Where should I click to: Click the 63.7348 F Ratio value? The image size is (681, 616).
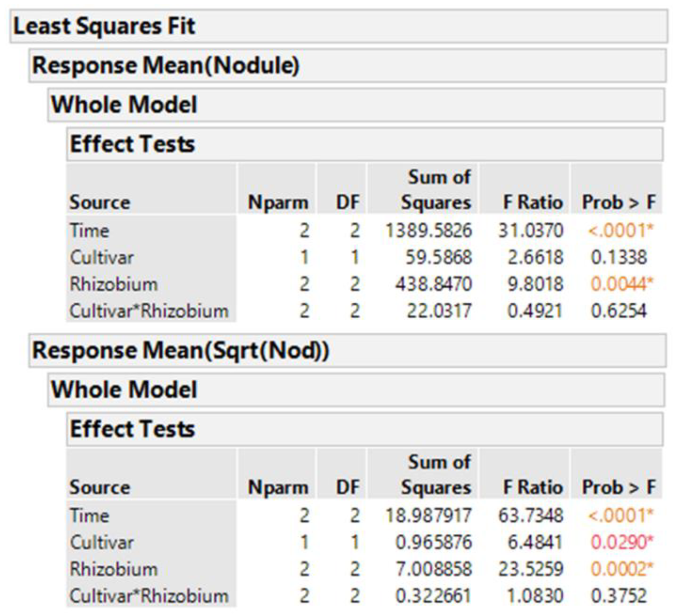click(x=531, y=515)
